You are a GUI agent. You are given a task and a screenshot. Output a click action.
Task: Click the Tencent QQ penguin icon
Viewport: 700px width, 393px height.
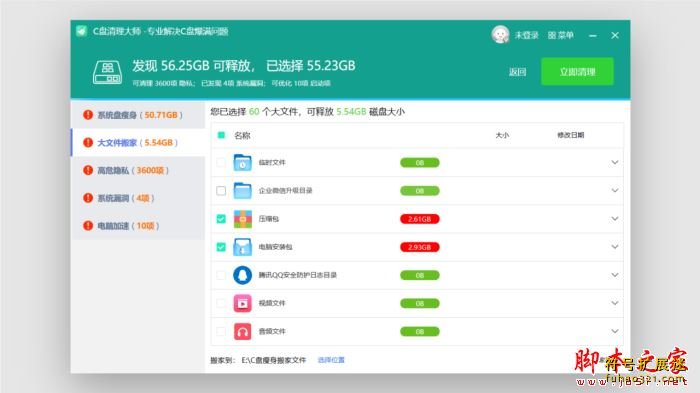pos(242,275)
